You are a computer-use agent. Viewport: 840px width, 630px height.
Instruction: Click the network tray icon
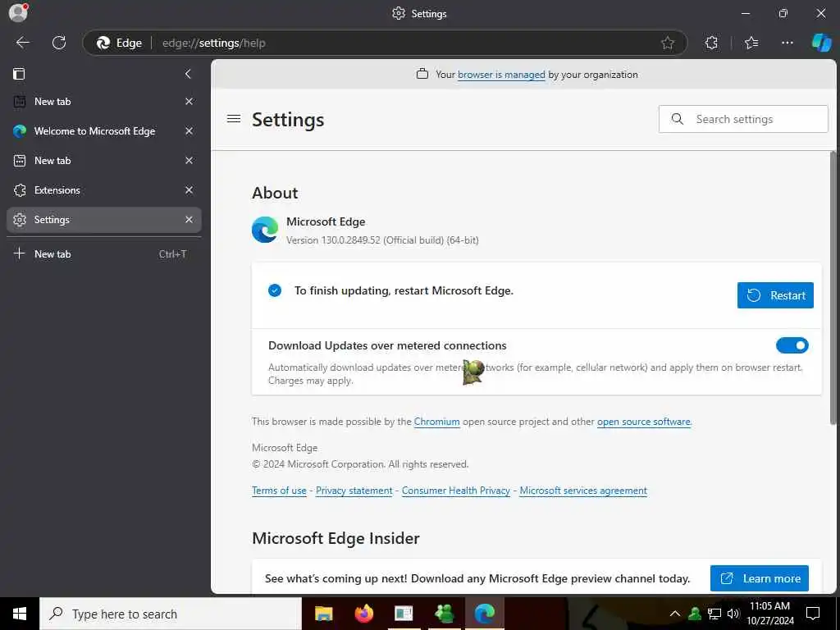(714, 614)
